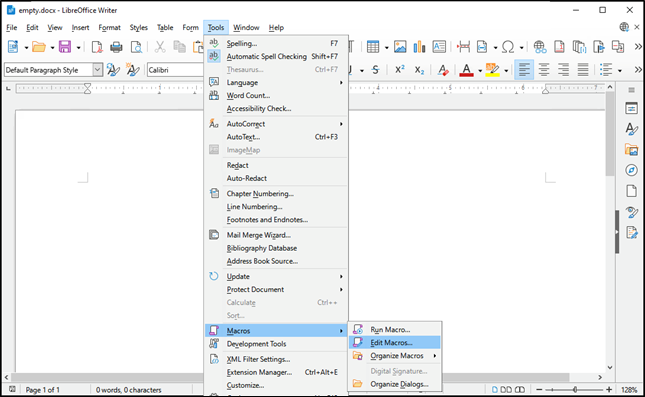The image size is (645, 397).
Task: Toggle Justified alignment button
Action: [583, 70]
